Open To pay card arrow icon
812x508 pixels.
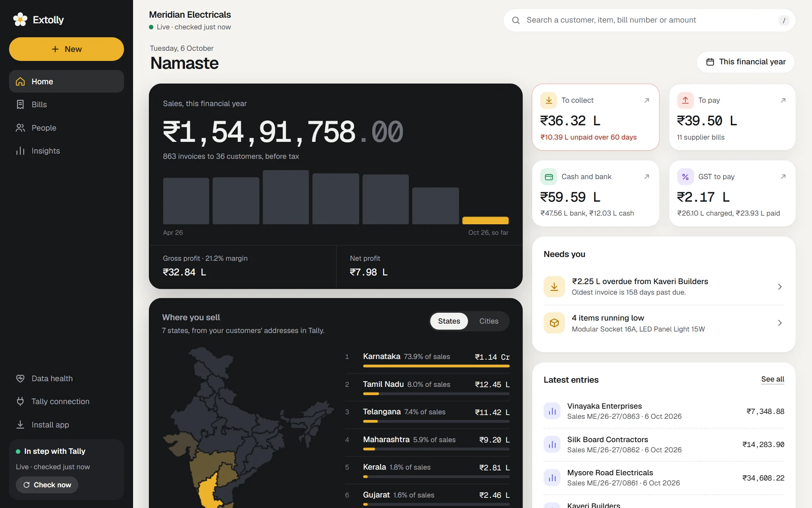pyautogui.click(x=783, y=100)
